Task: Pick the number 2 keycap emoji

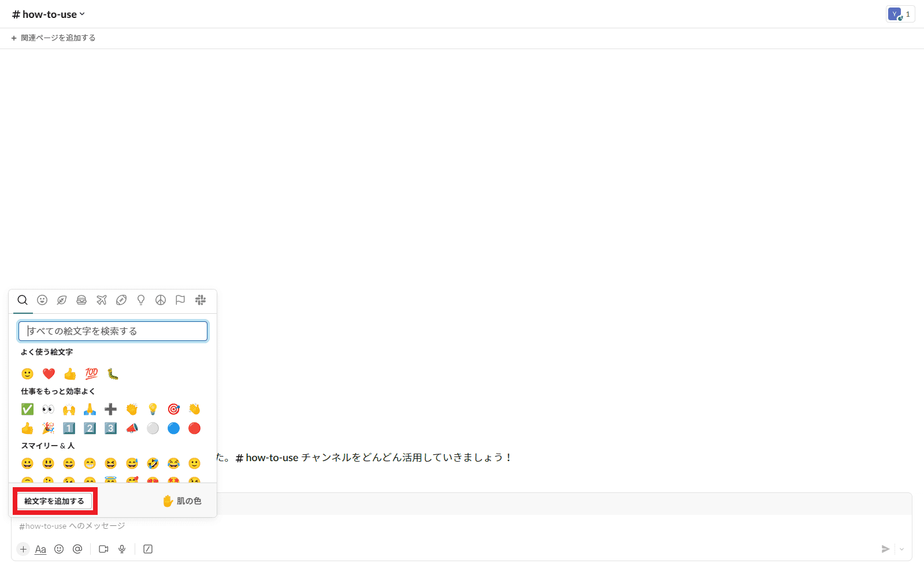Action: (90, 428)
